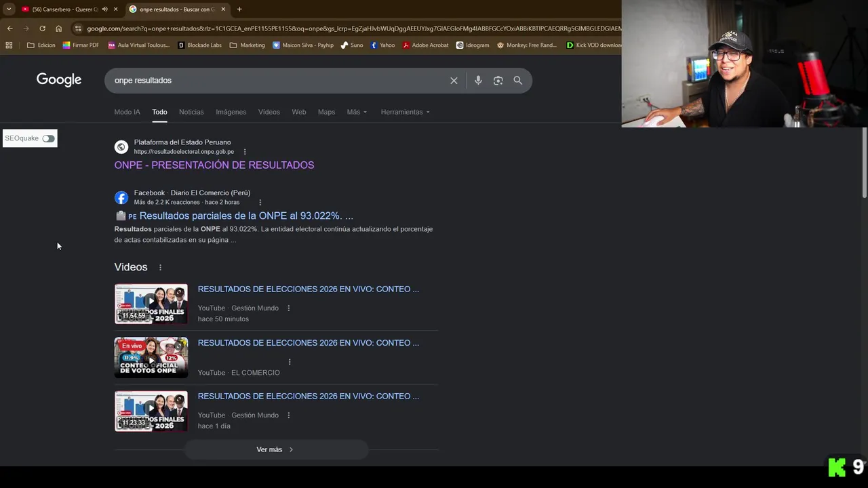Open Monkey: Free Rand bookmark

click(x=527, y=45)
